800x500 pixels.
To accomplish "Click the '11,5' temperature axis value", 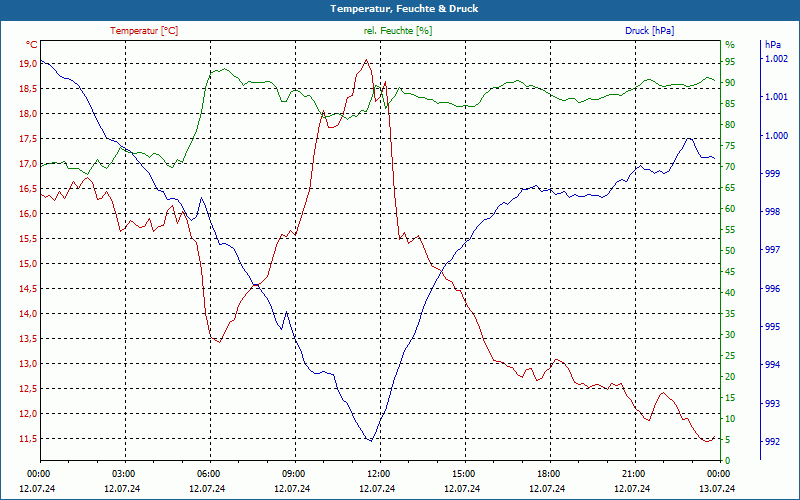I will [28, 439].
